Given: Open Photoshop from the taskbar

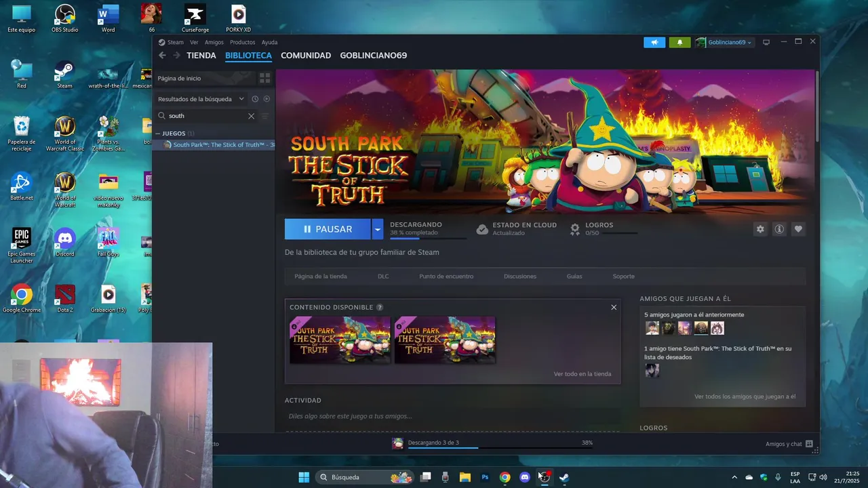Looking at the screenshot, I should [485, 477].
